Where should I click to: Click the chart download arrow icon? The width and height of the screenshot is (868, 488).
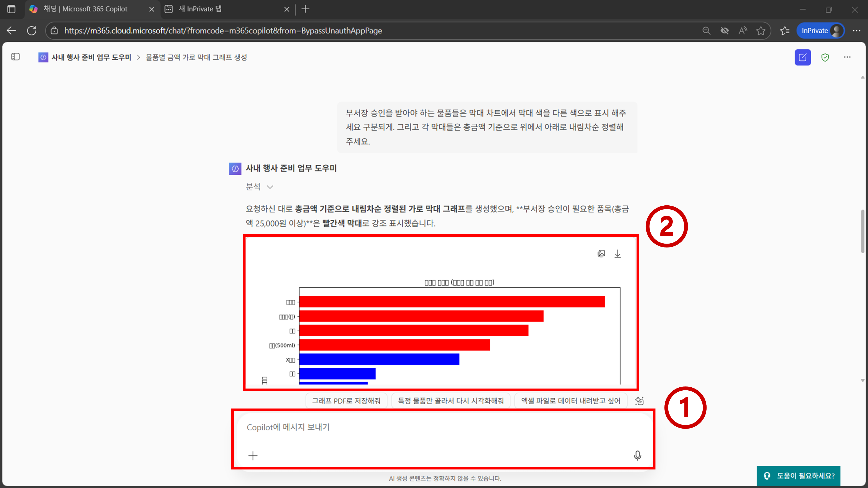click(617, 254)
